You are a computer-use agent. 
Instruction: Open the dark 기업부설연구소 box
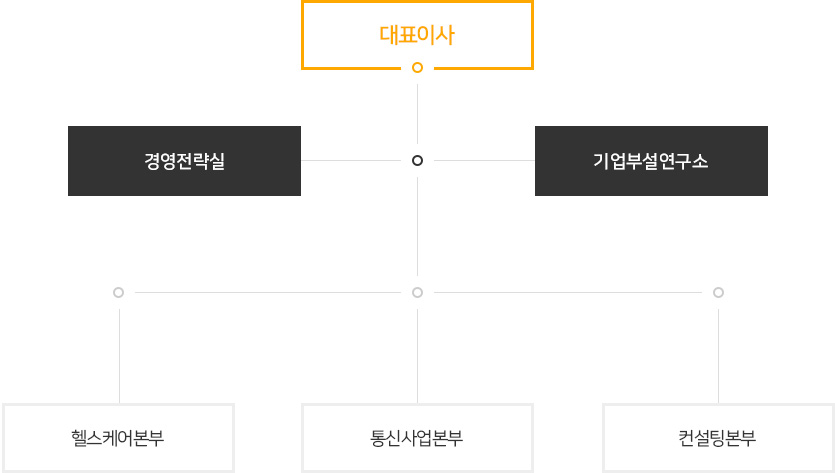point(651,161)
